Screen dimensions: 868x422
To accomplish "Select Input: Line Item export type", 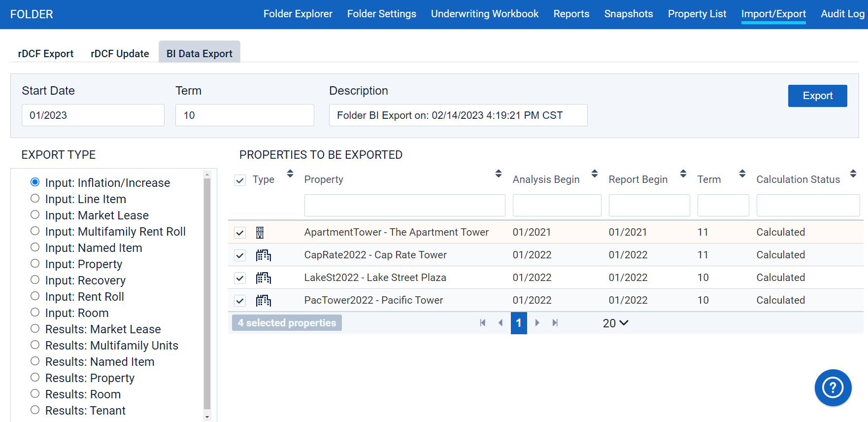I will 35,198.
